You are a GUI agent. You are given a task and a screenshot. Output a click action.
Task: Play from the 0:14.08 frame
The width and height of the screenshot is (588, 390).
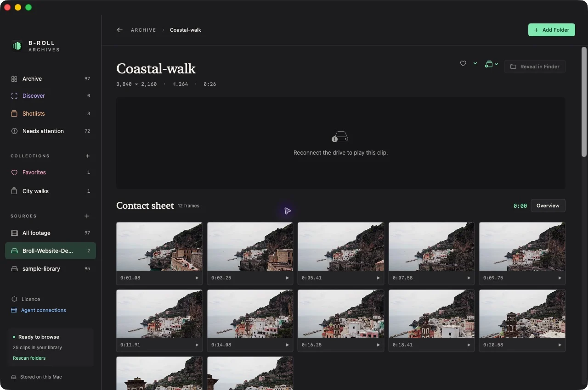click(x=288, y=345)
